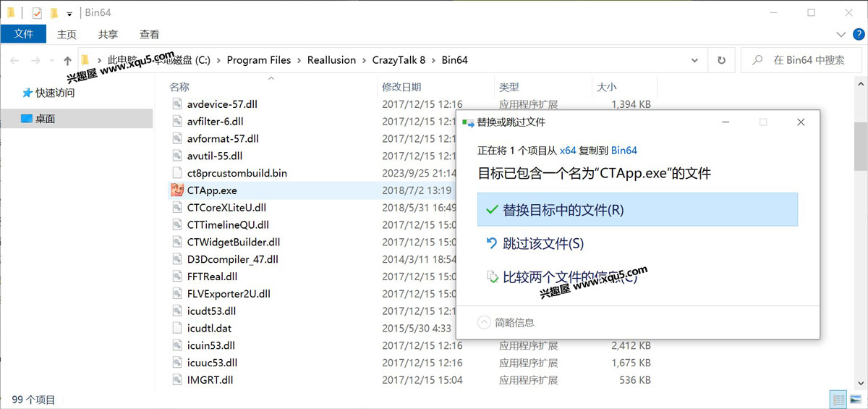Click the CTApp.exe face icon

(x=177, y=190)
